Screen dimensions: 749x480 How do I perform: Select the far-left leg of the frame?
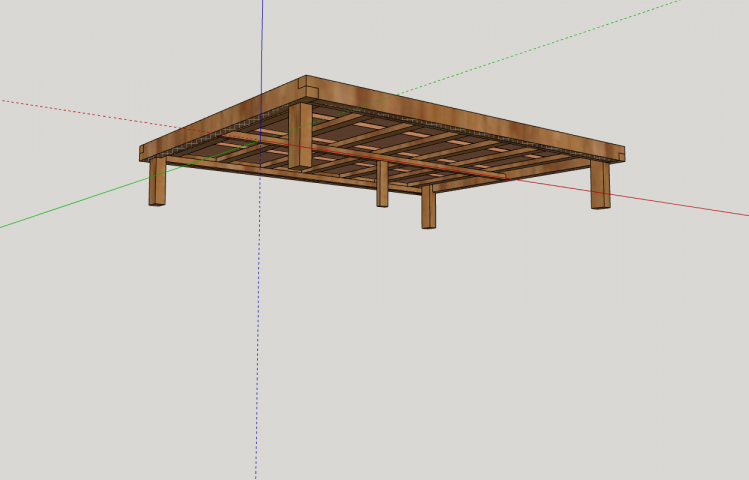pyautogui.click(x=157, y=183)
